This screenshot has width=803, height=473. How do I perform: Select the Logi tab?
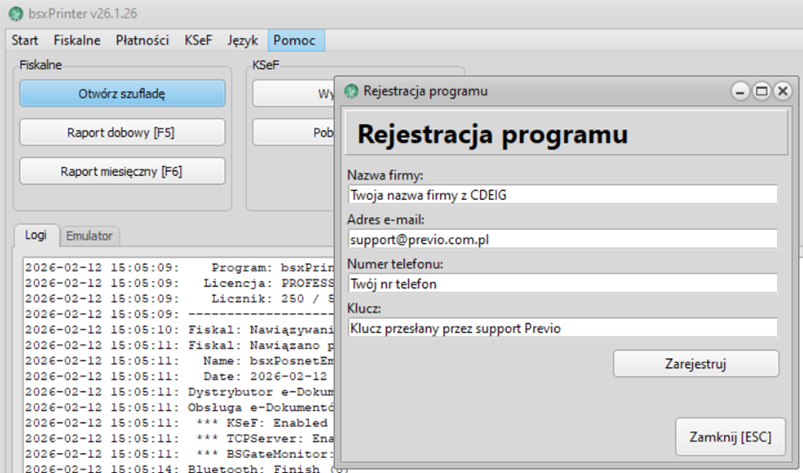pyautogui.click(x=36, y=236)
